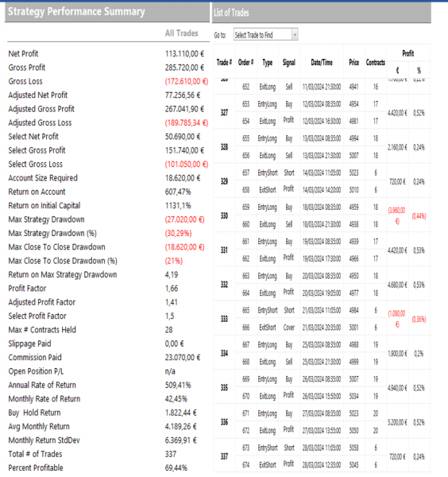Click Max Strategy Drawdown value (27.020,00 €)

click(x=185, y=219)
